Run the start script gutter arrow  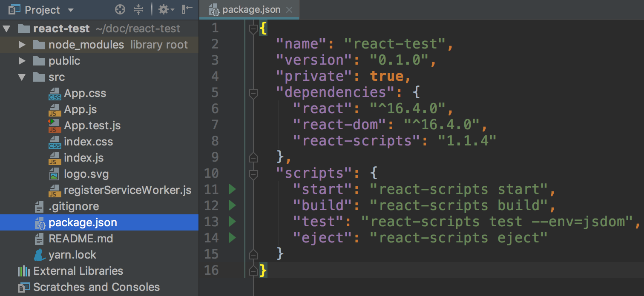232,189
